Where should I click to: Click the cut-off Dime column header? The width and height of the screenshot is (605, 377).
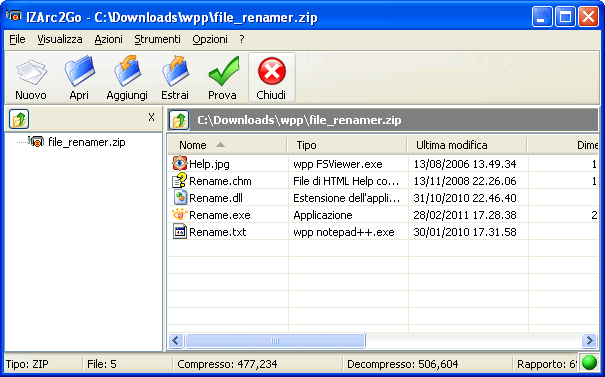point(563,145)
